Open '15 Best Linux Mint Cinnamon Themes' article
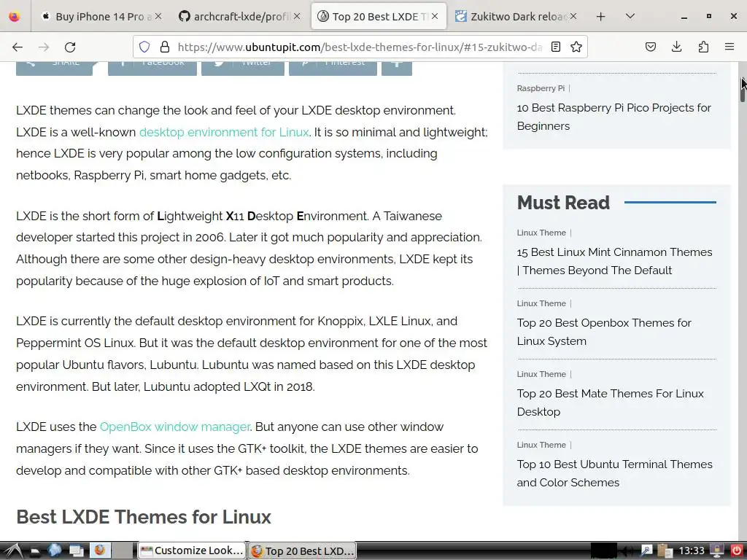Viewport: 747px width, 560px height. 614,261
